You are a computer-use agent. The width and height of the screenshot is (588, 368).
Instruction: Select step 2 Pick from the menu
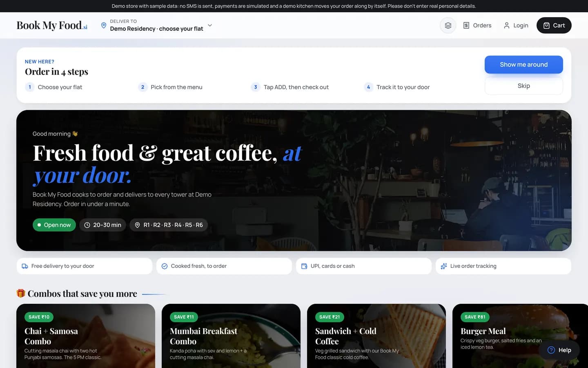[170, 87]
